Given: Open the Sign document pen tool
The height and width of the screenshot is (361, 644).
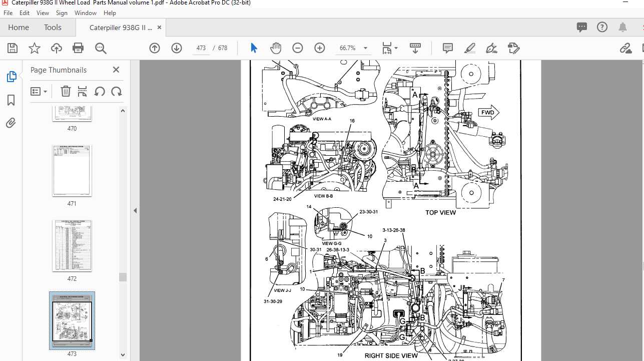Looking at the screenshot, I should 491,48.
